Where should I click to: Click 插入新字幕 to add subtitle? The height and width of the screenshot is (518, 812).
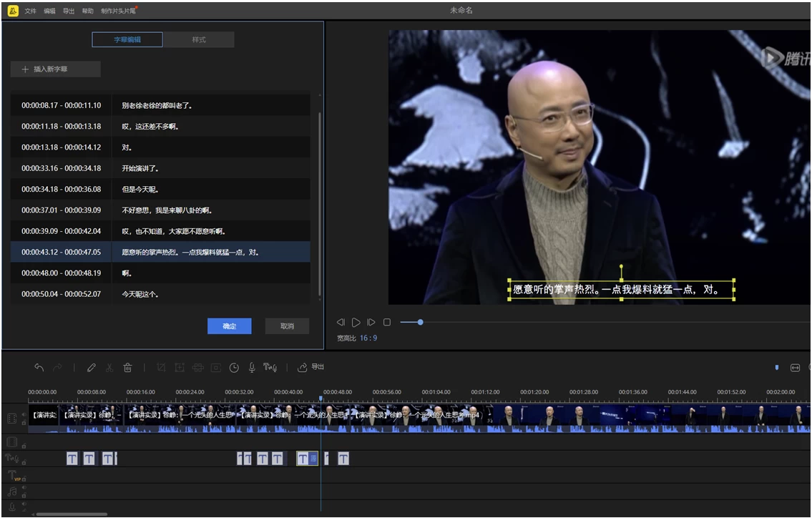(x=55, y=69)
